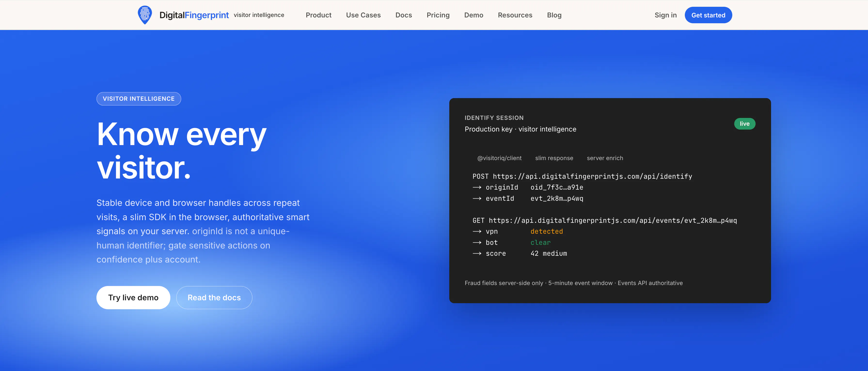Click the vpn 'detected' value
Image resolution: width=868 pixels, height=371 pixels.
click(x=546, y=232)
